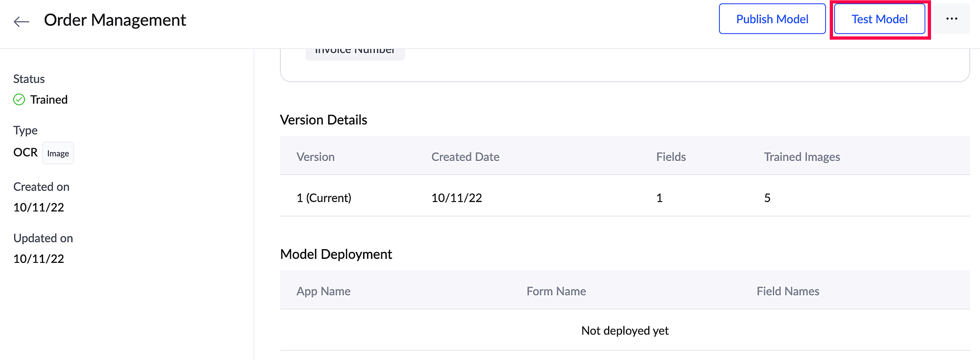980x360 pixels.
Task: Open the three-dot more options menu
Action: (x=952, y=19)
